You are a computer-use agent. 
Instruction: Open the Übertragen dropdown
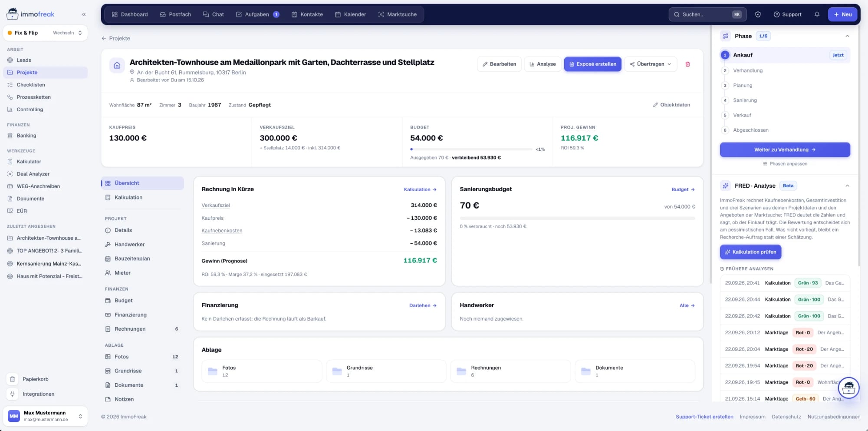(x=651, y=64)
